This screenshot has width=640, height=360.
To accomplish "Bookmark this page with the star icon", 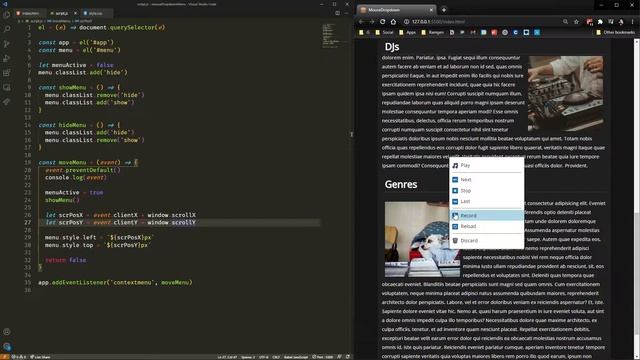I will pyautogui.click(x=576, y=22).
